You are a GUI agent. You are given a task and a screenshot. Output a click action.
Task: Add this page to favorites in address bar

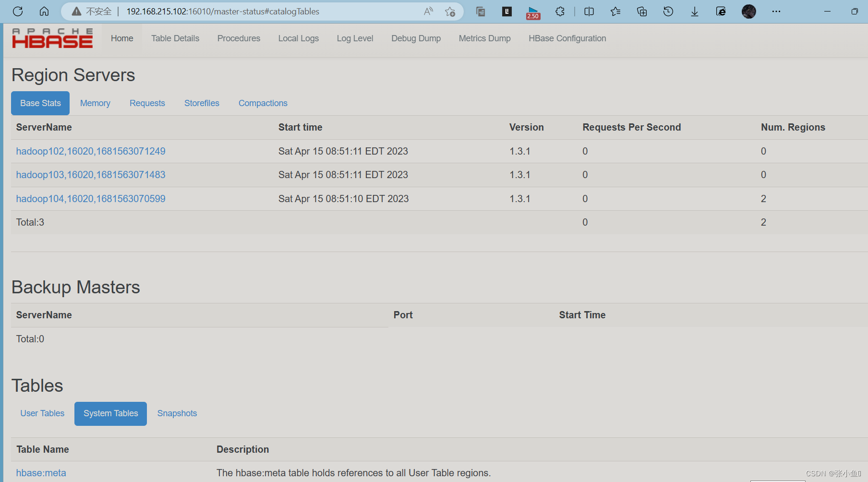click(450, 11)
